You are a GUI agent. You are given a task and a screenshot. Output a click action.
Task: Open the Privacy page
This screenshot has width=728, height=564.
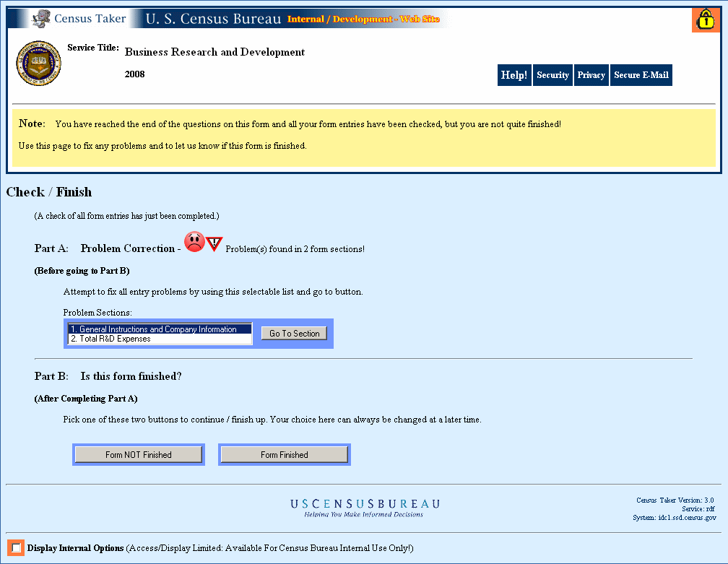tap(591, 75)
